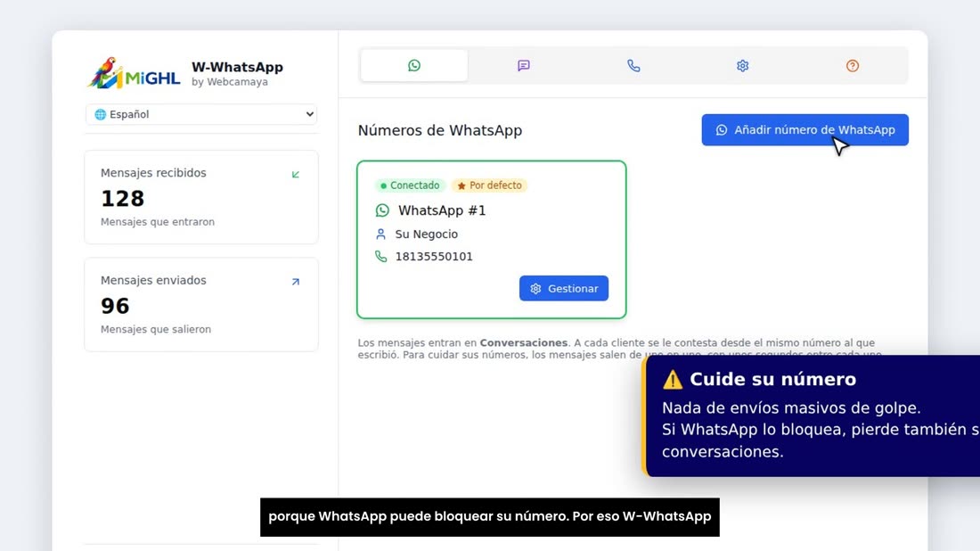This screenshot has height=551, width=980.
Task: Click the globe icon in language selector
Action: point(100,114)
